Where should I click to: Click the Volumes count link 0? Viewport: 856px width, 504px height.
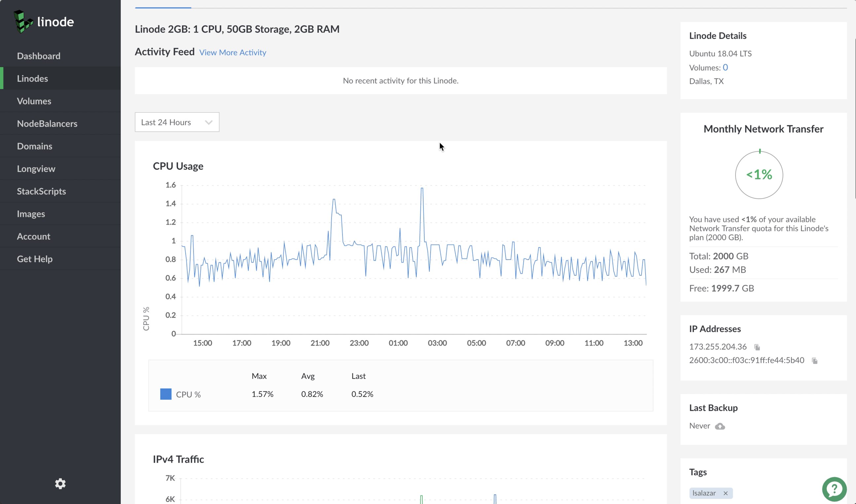point(725,68)
